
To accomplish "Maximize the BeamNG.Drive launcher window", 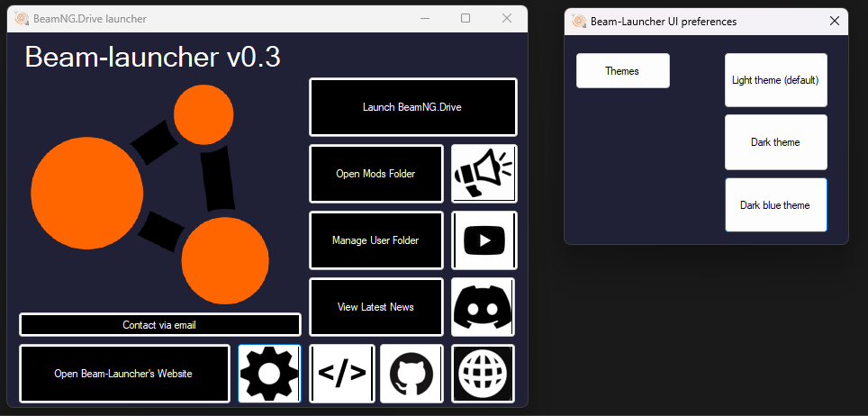I will (x=466, y=18).
